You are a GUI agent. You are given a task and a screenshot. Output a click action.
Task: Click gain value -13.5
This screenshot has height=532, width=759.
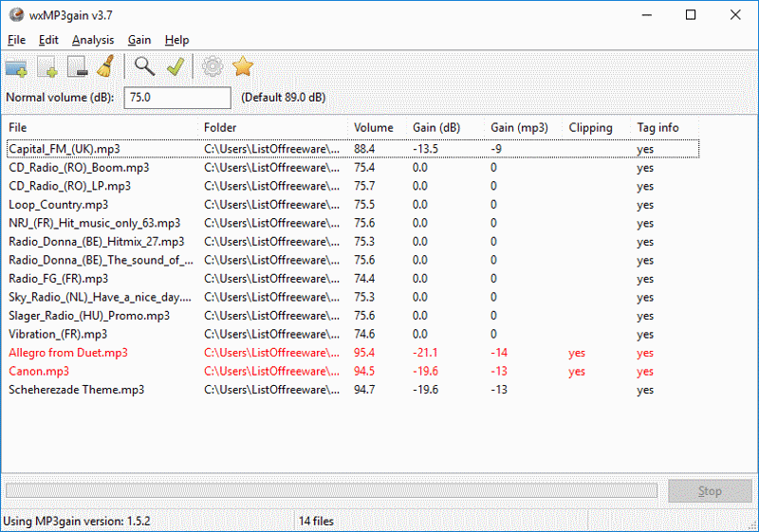[x=425, y=149]
